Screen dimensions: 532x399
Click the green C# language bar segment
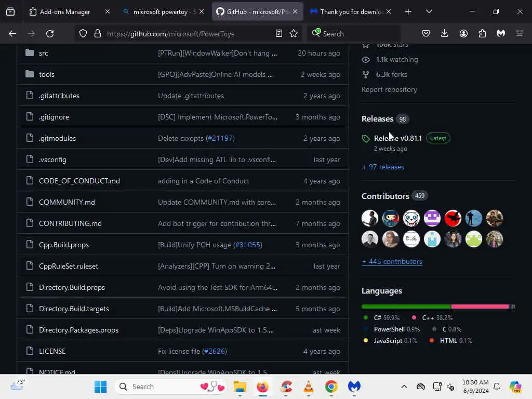pyautogui.click(x=406, y=307)
